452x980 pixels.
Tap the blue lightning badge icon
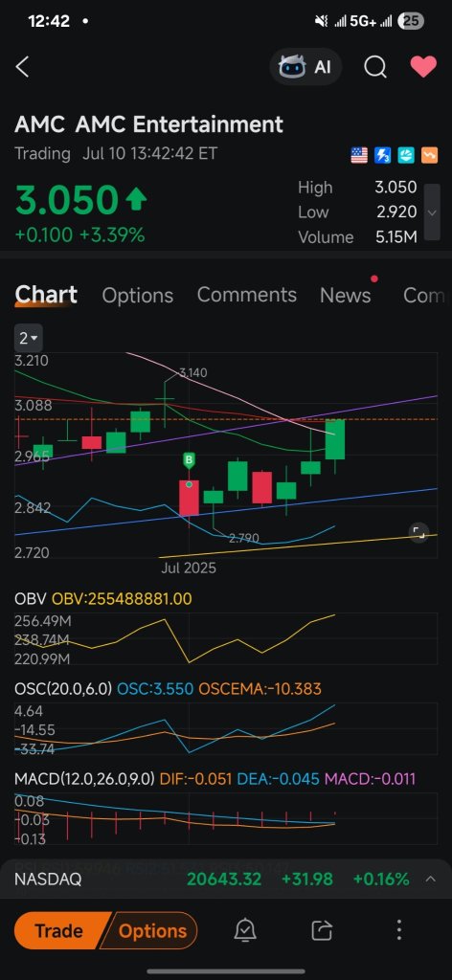point(383,155)
